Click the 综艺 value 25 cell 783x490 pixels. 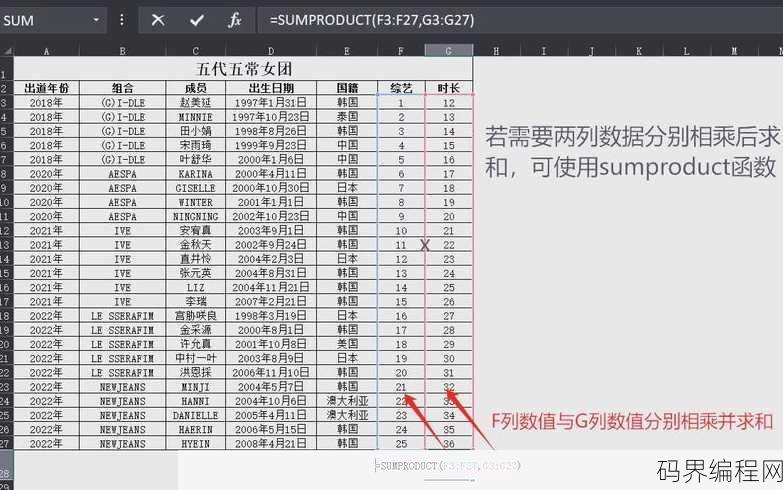[x=401, y=444]
